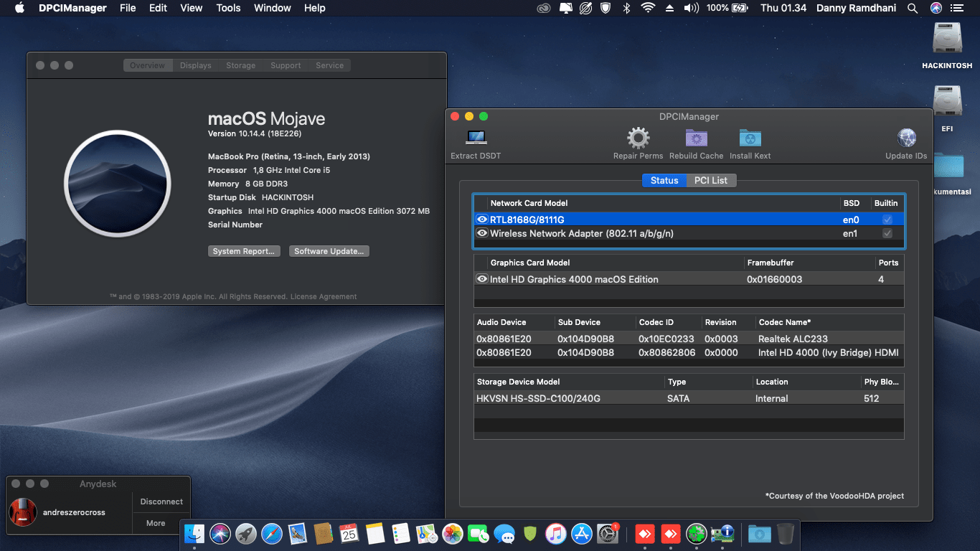This screenshot has height=551, width=980.
Task: Click the battery status in menu bar
Action: tap(727, 8)
